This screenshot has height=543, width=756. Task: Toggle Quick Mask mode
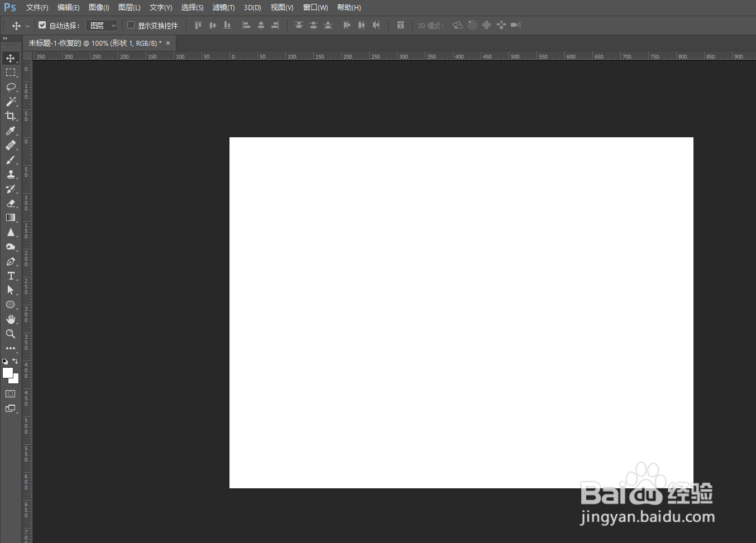coord(11,394)
